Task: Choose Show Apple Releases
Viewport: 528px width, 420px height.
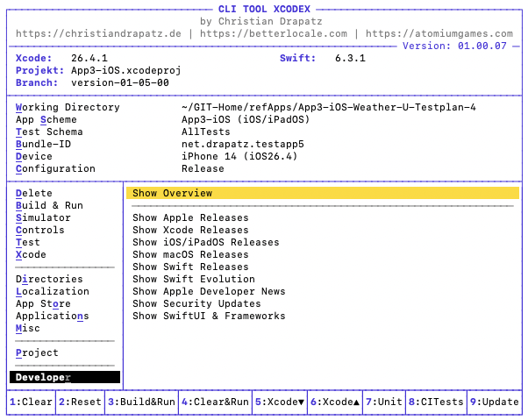Action: (x=190, y=217)
